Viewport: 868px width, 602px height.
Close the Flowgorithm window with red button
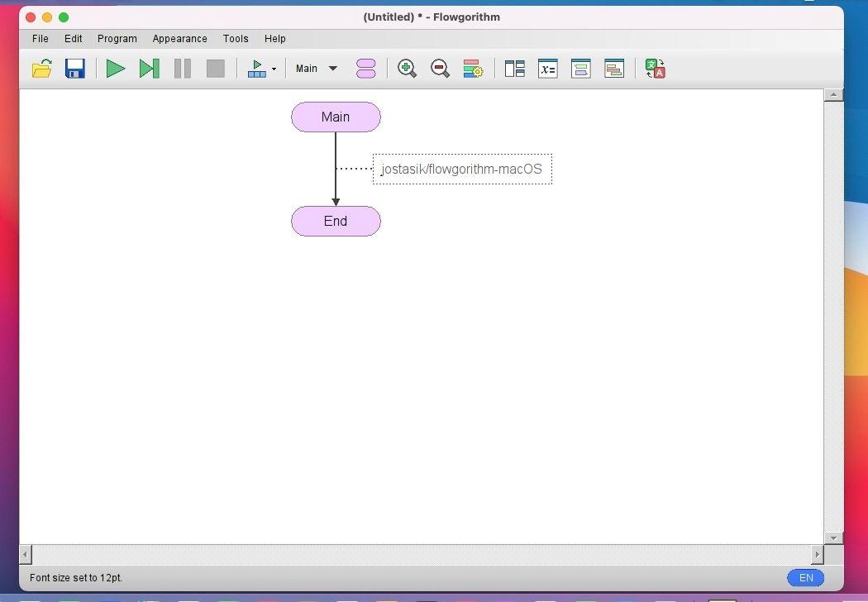[x=31, y=17]
